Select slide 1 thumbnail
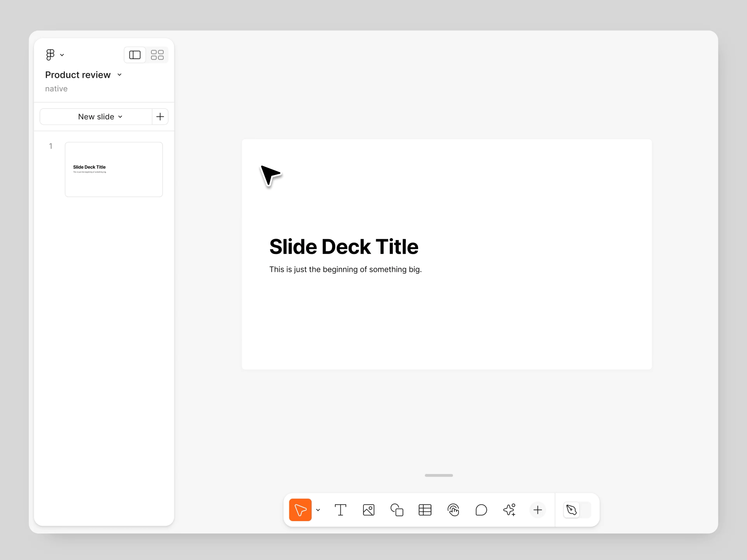The width and height of the screenshot is (747, 560). tap(114, 170)
